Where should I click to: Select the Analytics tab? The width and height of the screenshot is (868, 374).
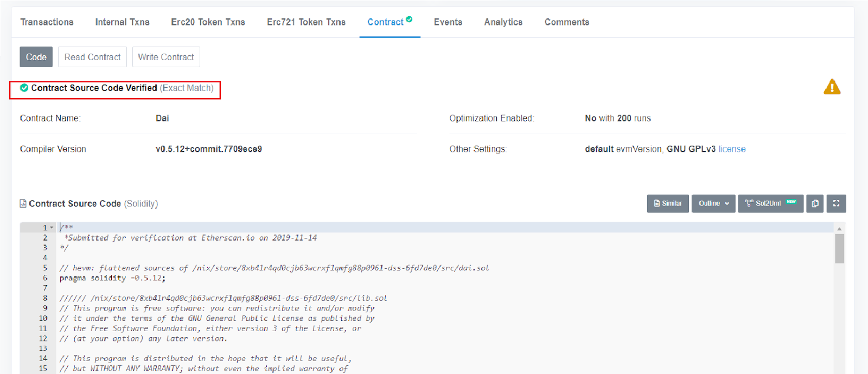(503, 22)
